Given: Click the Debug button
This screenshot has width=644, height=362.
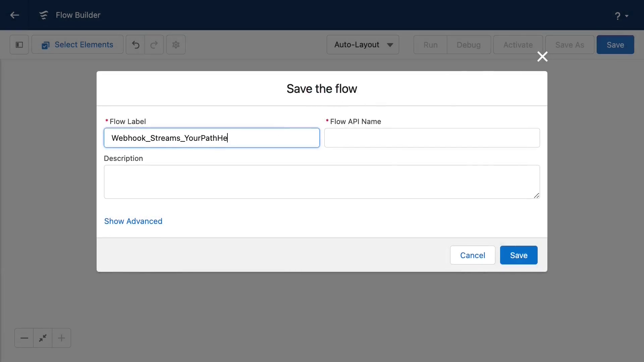Looking at the screenshot, I should tap(469, 45).
